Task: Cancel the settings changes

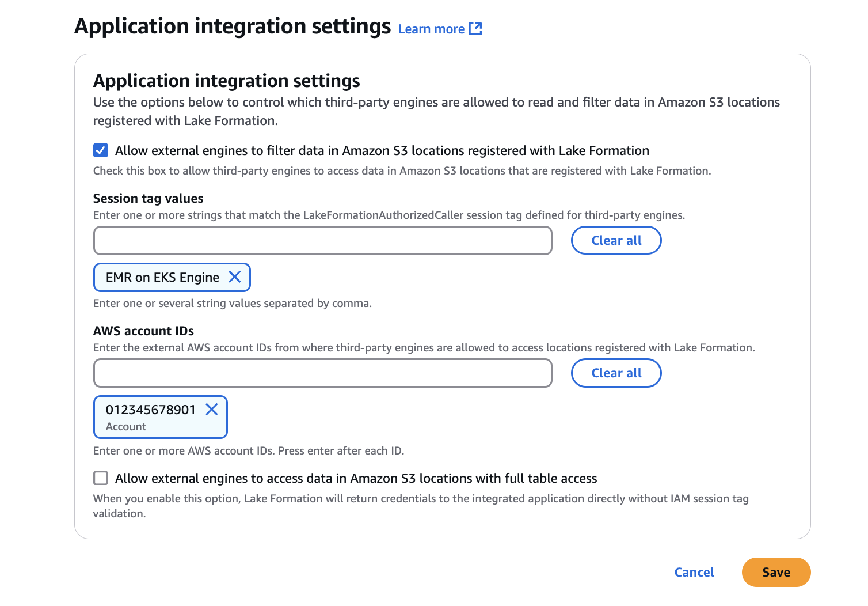Action: coord(694,572)
